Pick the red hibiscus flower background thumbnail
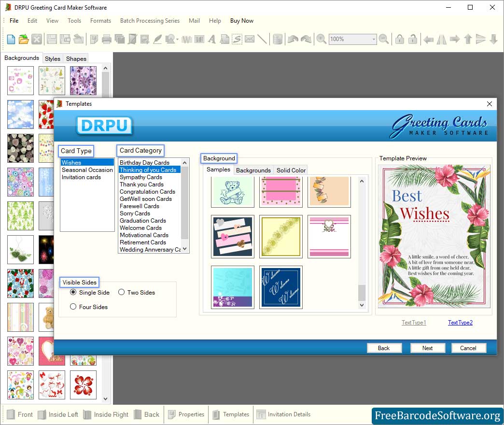Screen dimensions: 504x425 coord(83,385)
